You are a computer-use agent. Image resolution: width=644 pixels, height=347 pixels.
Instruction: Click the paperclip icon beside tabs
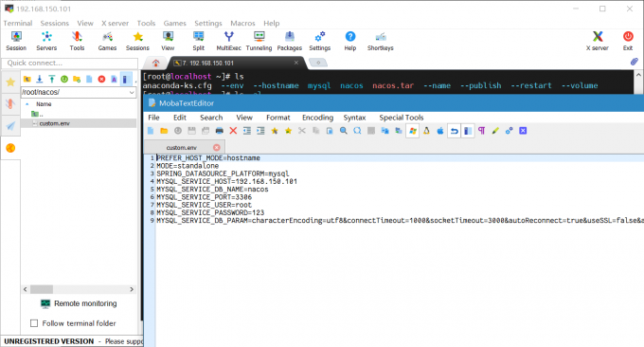[635, 62]
